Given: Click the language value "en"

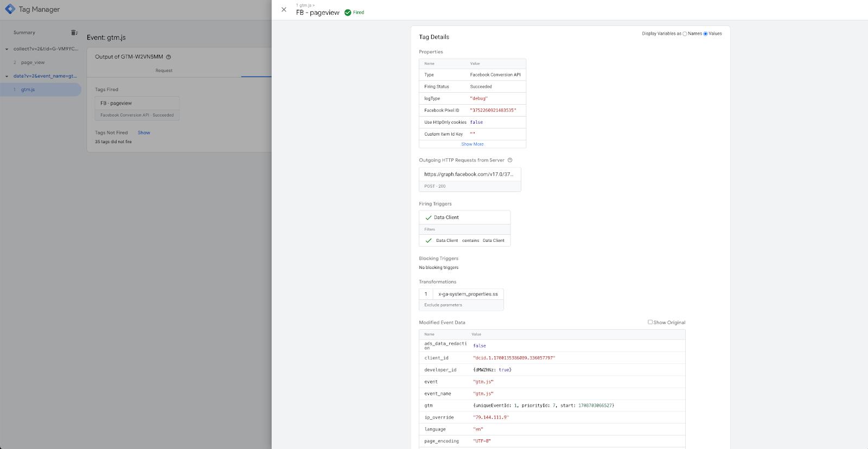Looking at the screenshot, I should point(478,429).
